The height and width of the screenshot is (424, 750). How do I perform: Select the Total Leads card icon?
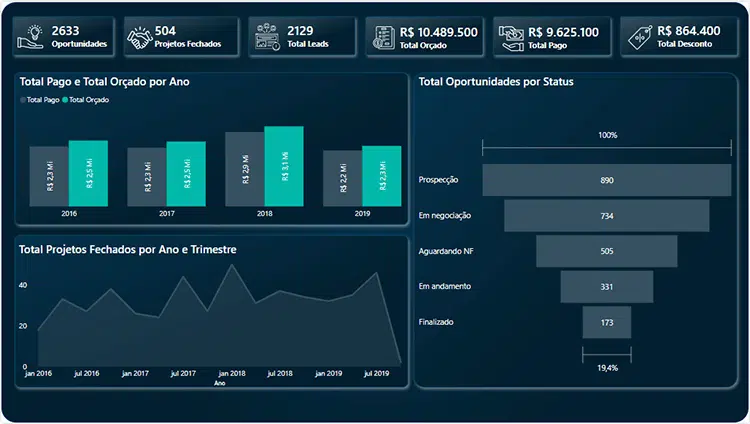pyautogui.click(x=267, y=37)
